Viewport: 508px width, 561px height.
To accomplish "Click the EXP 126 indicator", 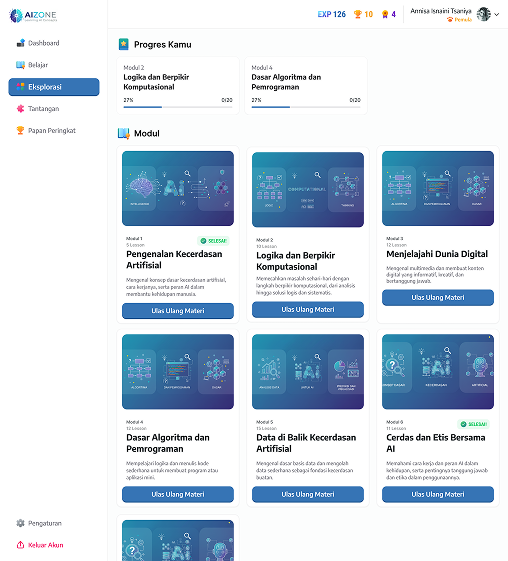I will click(x=331, y=14).
